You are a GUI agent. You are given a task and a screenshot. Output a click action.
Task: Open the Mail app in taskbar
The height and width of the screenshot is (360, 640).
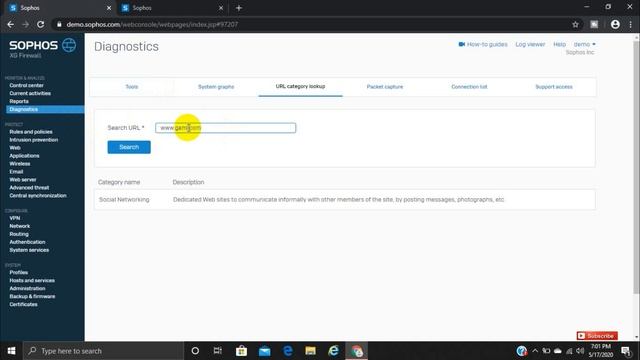coord(264,351)
